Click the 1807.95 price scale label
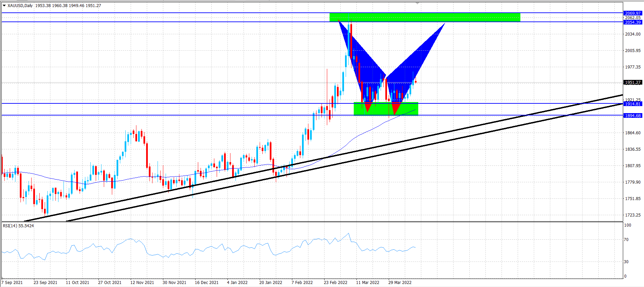The width and height of the screenshot is (644, 287). click(x=633, y=165)
